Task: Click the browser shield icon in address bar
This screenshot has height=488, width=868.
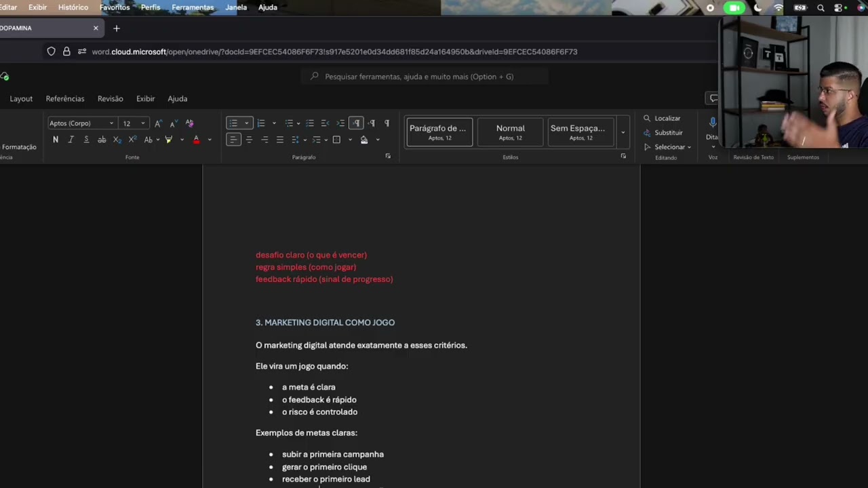Action: point(51,52)
